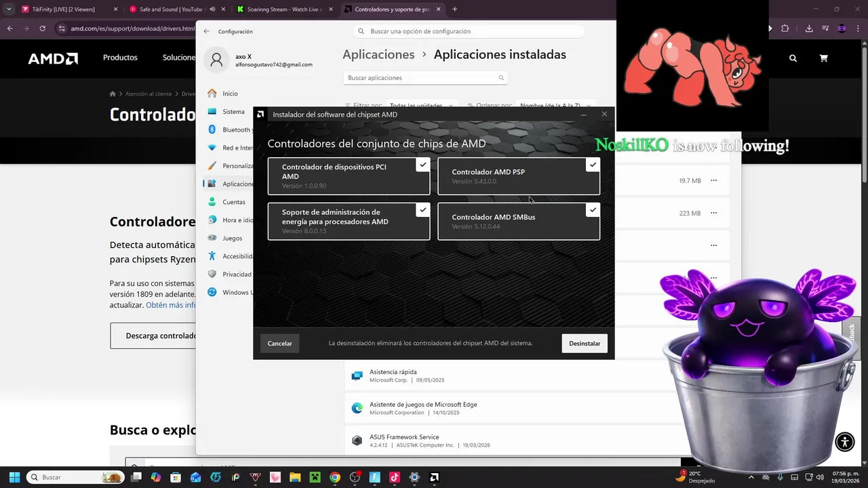This screenshot has height=488, width=868.
Task: Open the browser profile avatar
Action: tap(842, 28)
